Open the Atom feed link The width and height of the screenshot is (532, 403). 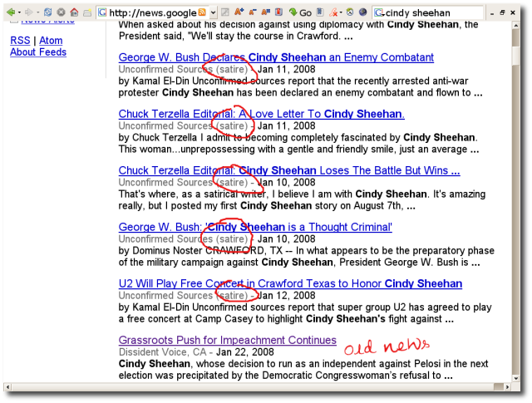tap(51, 41)
